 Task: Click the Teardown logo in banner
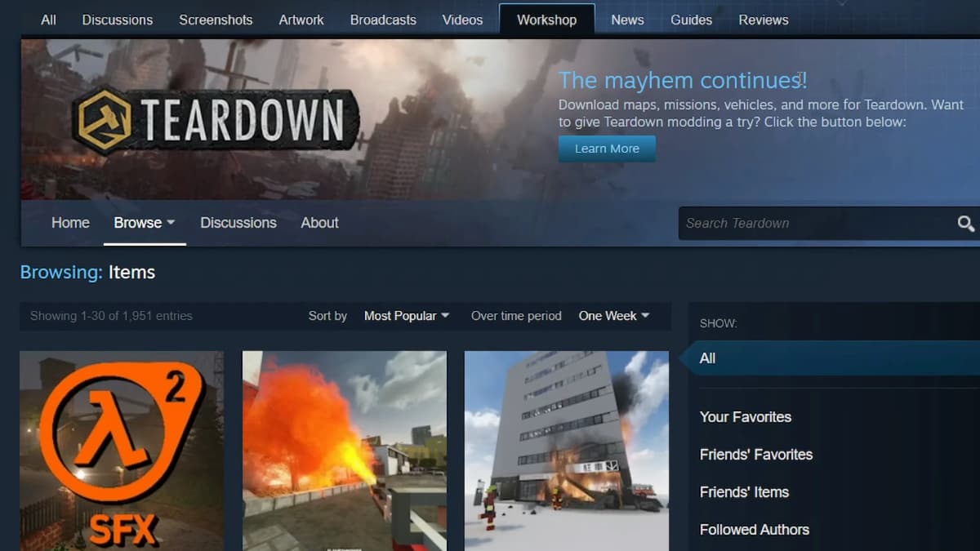(216, 122)
